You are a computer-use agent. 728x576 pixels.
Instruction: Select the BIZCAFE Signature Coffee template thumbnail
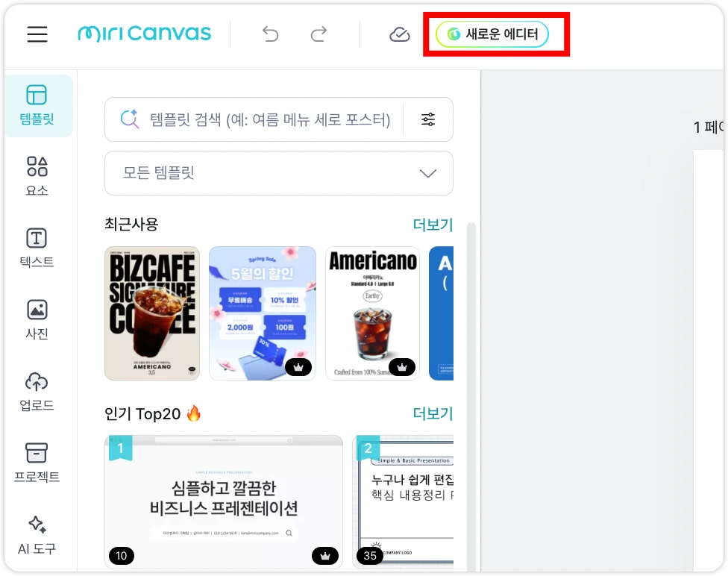(152, 313)
